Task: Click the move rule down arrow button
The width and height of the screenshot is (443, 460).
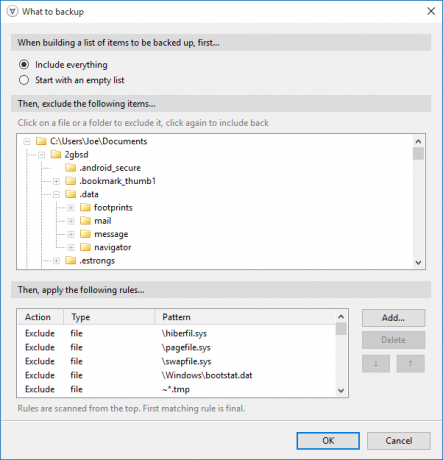Action: (376, 363)
